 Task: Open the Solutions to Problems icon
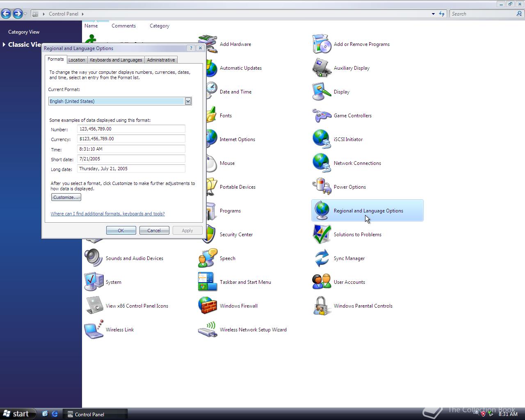(x=322, y=235)
